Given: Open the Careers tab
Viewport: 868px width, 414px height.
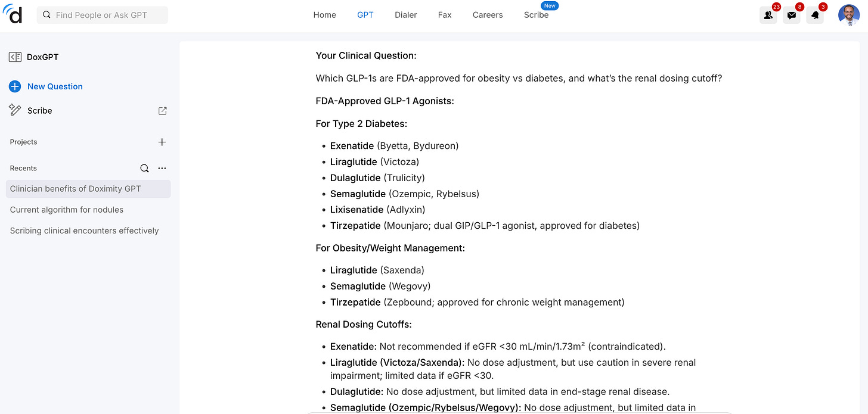Looking at the screenshot, I should tap(488, 15).
